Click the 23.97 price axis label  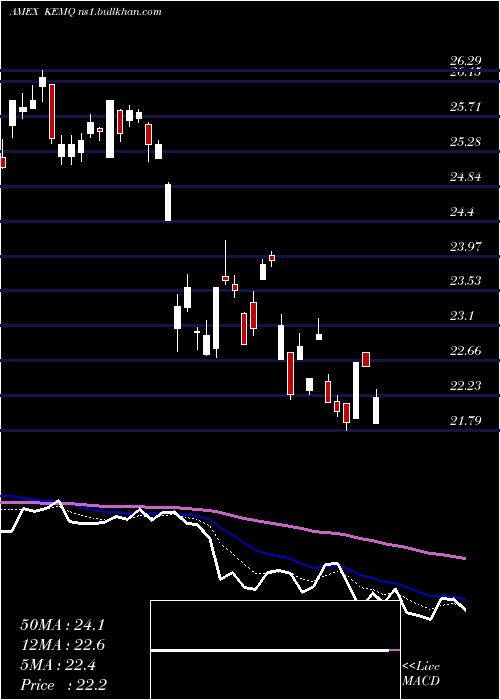[466, 246]
